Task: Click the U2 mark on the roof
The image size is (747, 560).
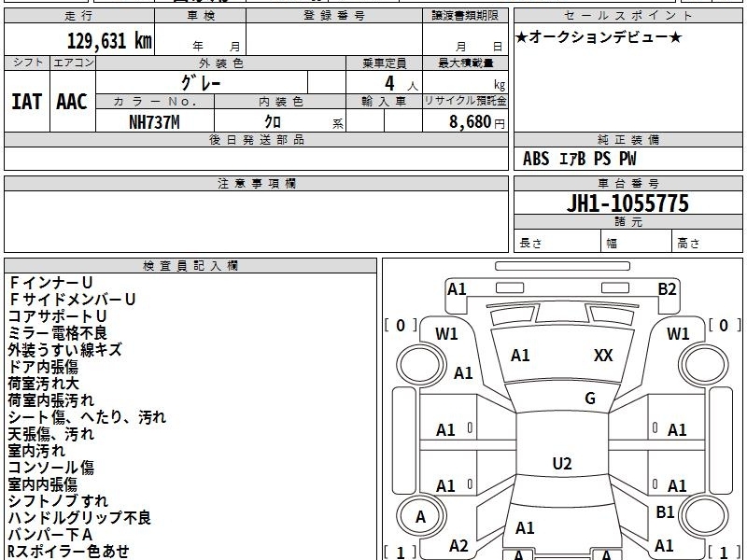Action: click(x=562, y=463)
